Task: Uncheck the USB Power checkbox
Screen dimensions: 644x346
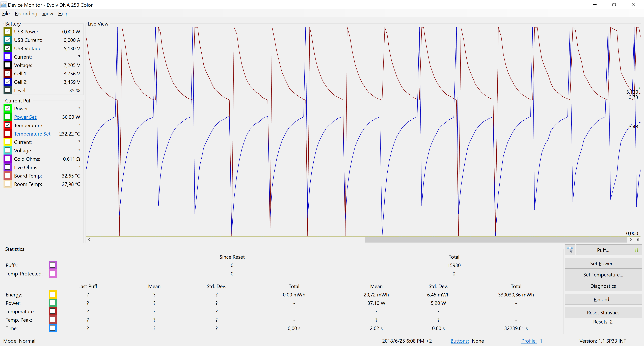Action: pos(8,32)
